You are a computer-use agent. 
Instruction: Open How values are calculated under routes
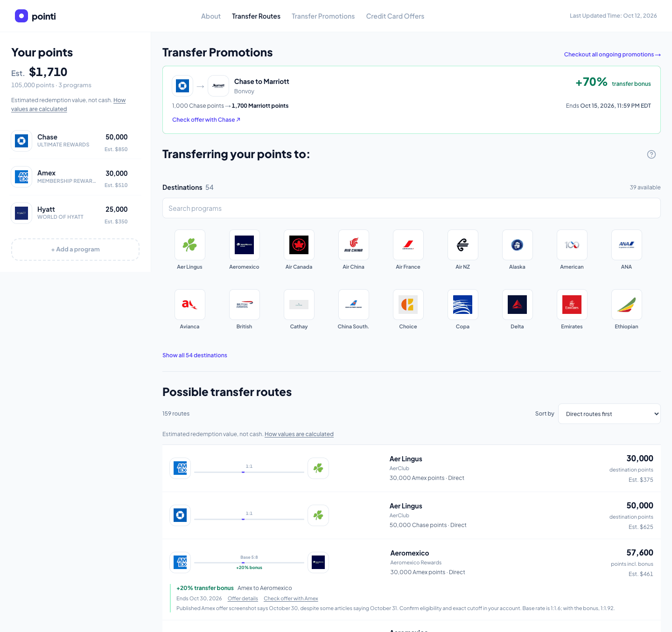pos(299,434)
